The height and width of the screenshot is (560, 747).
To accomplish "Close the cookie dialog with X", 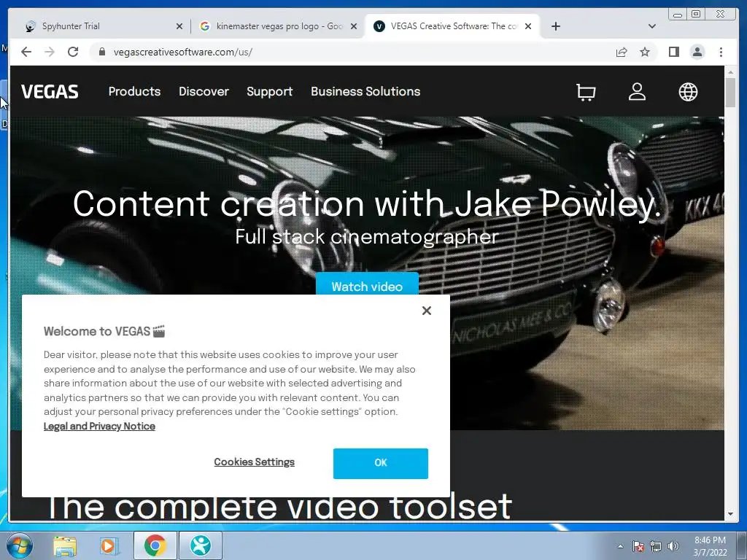I will [x=426, y=311].
